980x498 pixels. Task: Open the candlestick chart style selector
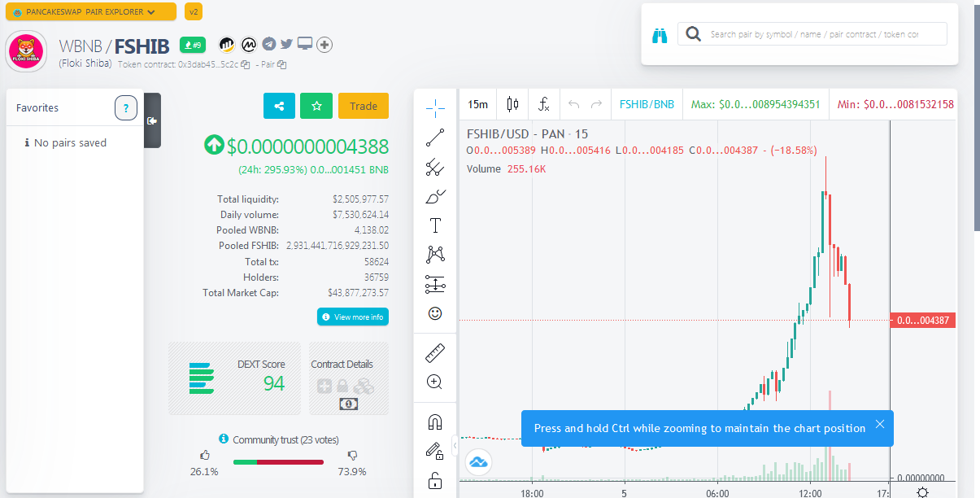pos(512,104)
